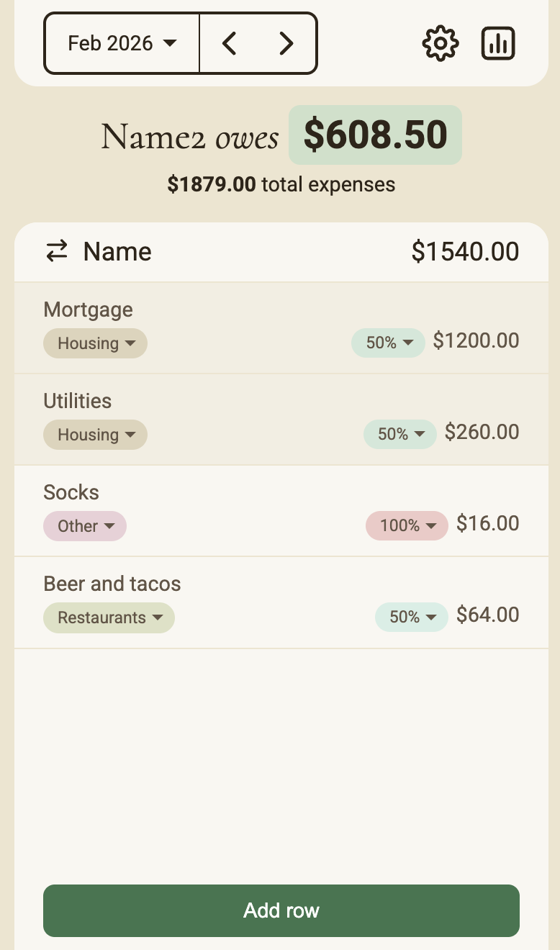Go to next month arrow
Image resolution: width=560 pixels, height=950 pixels.
pyautogui.click(x=286, y=44)
